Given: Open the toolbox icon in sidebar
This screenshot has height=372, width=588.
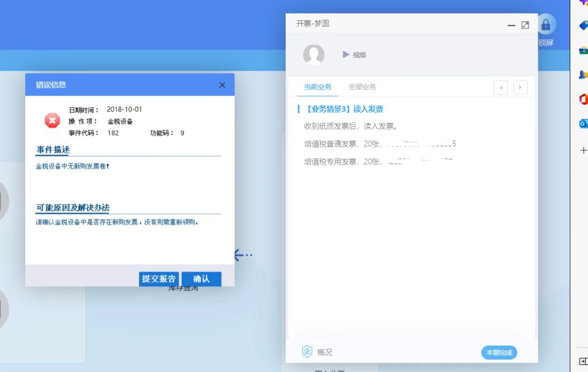Looking at the screenshot, I should (583, 50).
